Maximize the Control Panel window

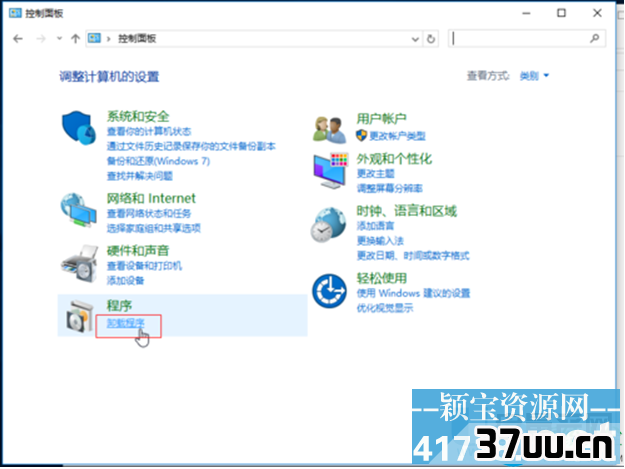(561, 13)
